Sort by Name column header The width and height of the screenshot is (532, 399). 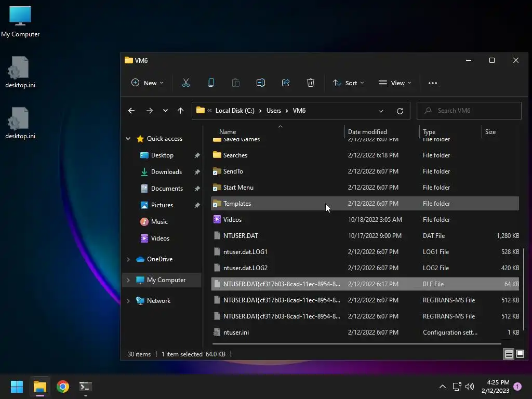coord(228,131)
